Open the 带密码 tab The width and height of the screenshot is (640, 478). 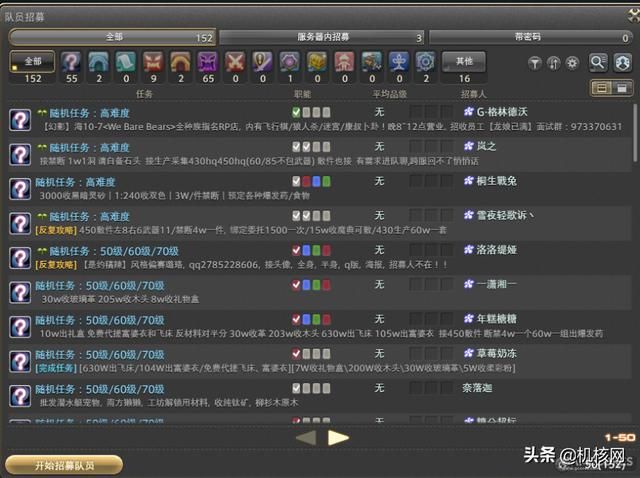[530, 37]
